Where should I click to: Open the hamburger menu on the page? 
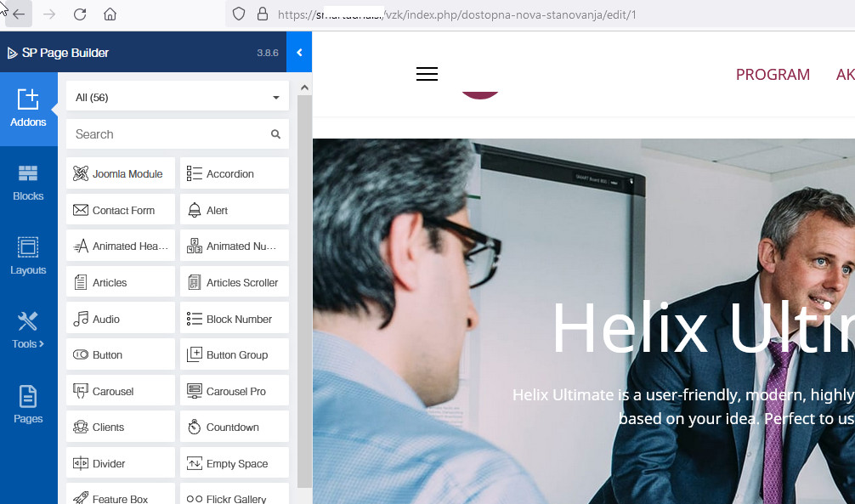click(x=427, y=75)
